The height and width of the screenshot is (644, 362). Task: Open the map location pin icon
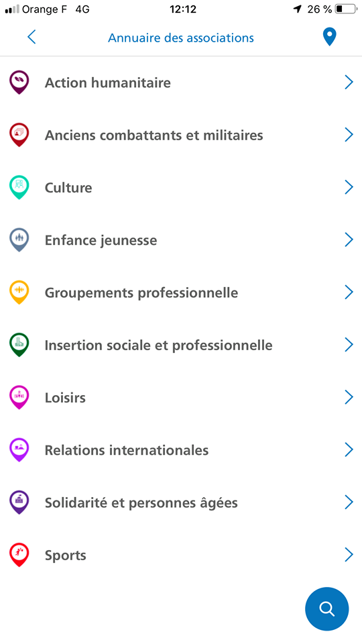(329, 38)
